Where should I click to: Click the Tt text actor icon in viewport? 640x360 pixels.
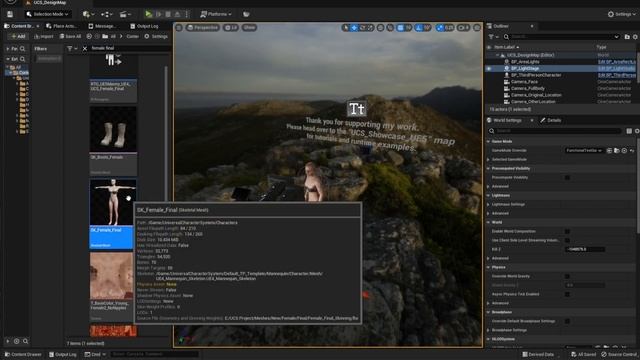[356, 109]
